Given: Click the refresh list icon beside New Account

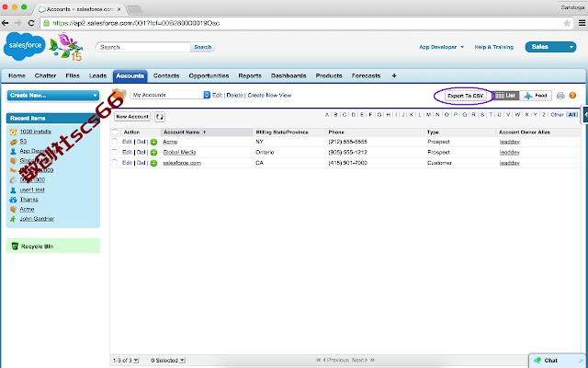Looking at the screenshot, I should [x=159, y=117].
